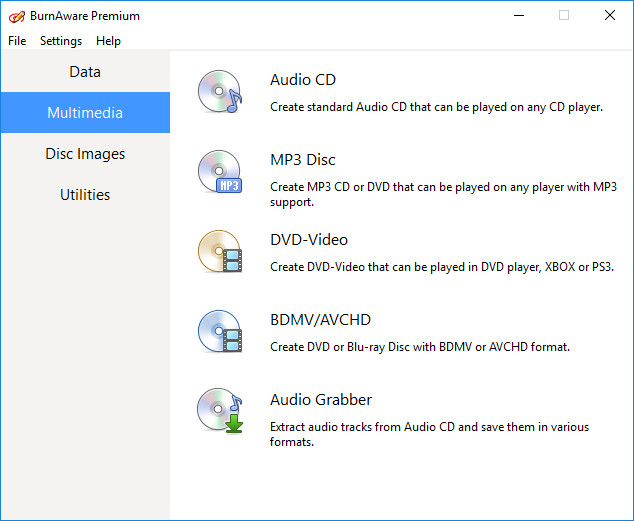
Task: Click the BDMV/AVCHD disc icon
Action: [220, 331]
